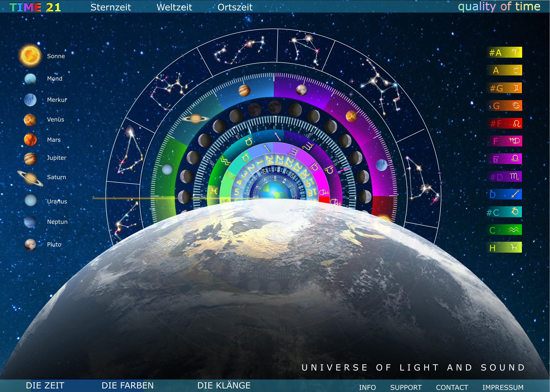
Task: Click the TIME 21 logo
Action: [35, 7]
